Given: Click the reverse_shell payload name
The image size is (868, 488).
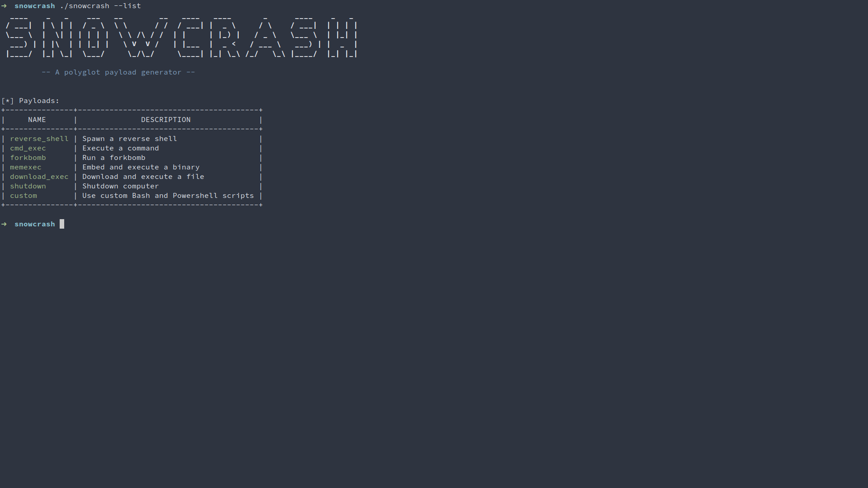Looking at the screenshot, I should pos(39,139).
